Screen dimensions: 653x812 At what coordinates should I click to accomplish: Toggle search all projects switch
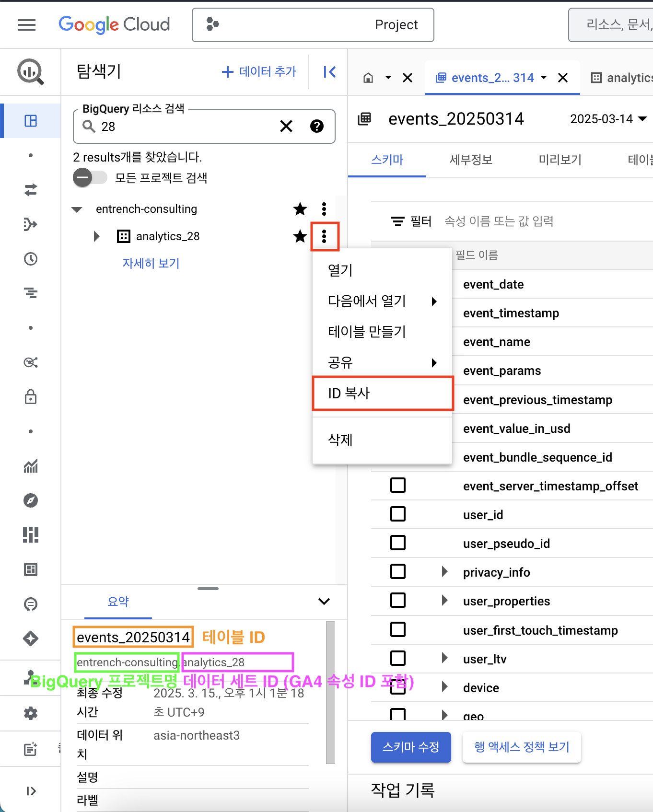90,178
